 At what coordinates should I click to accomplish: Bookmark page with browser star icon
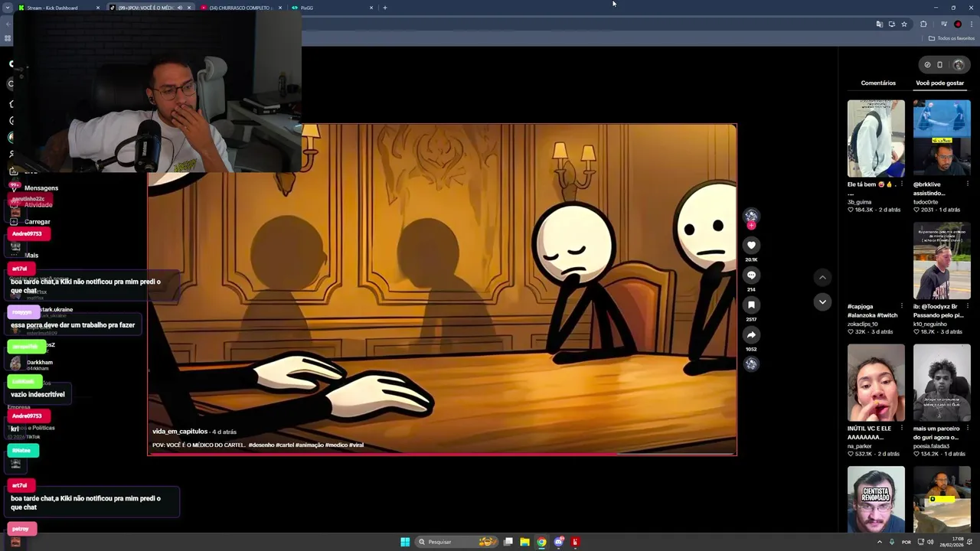(x=904, y=24)
